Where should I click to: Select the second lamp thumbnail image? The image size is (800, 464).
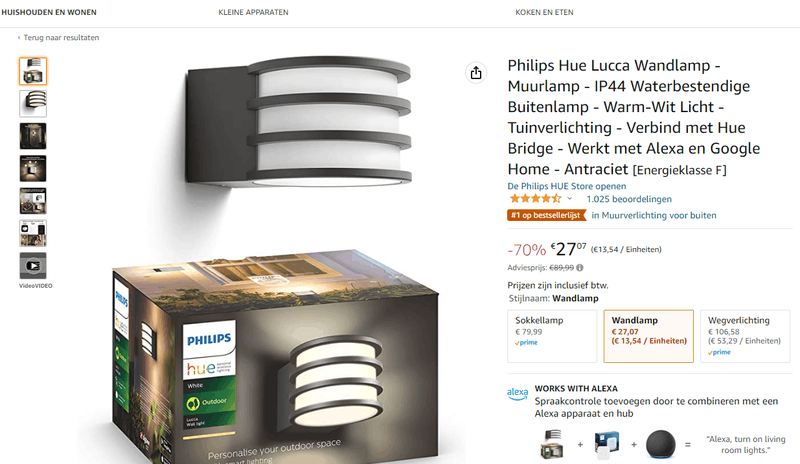33,103
